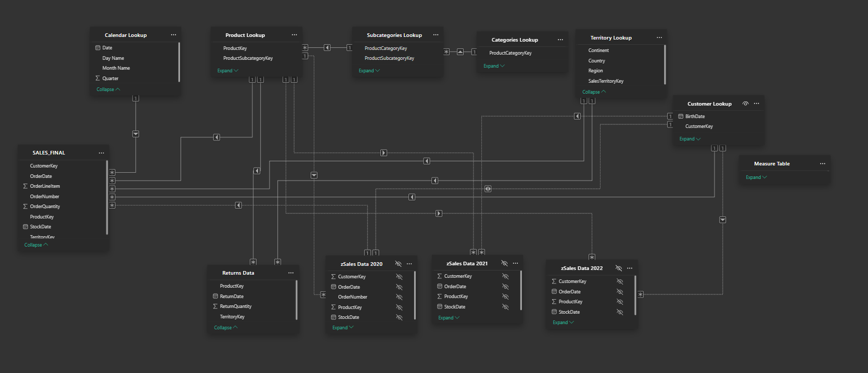
Task: Click the bidirectional filter icon on Customer relationship line
Action: pyautogui.click(x=488, y=189)
